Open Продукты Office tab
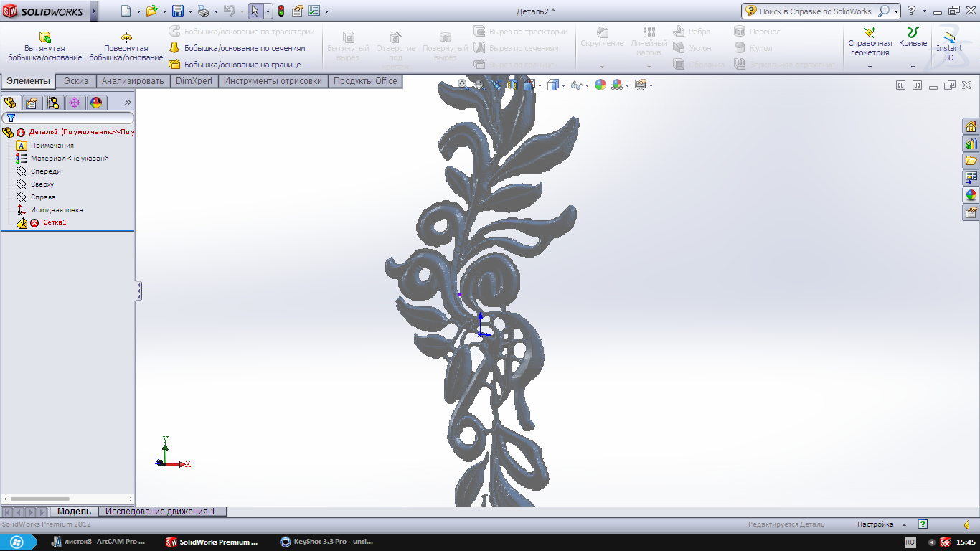Screen dimensions: 980x551 point(365,81)
